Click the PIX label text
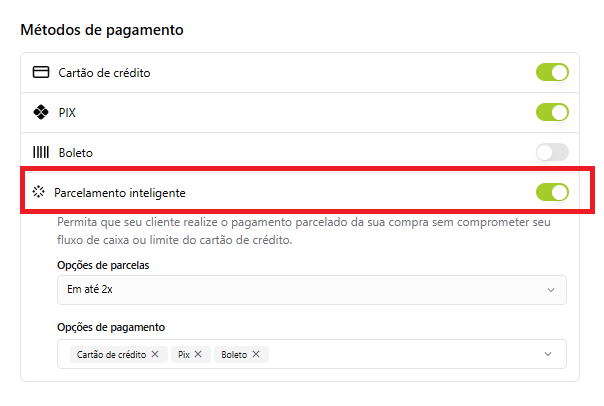Viewport: 604px width, 406px height. point(67,113)
